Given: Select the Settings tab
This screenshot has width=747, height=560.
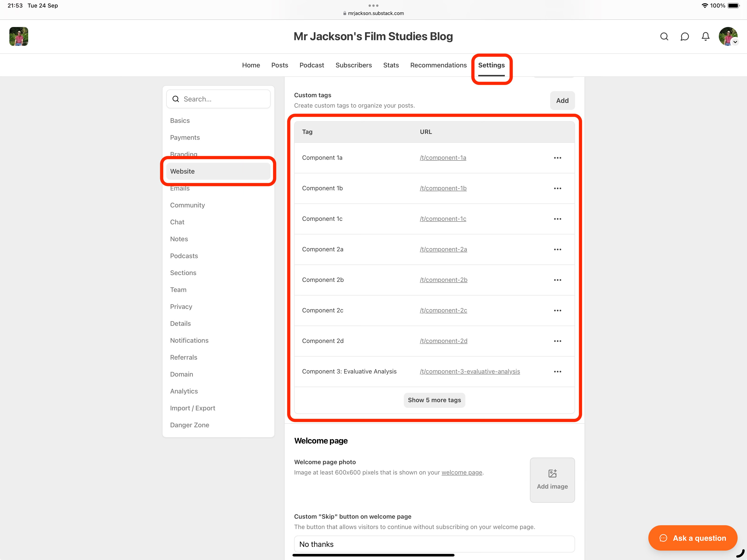Looking at the screenshot, I should pyautogui.click(x=491, y=65).
